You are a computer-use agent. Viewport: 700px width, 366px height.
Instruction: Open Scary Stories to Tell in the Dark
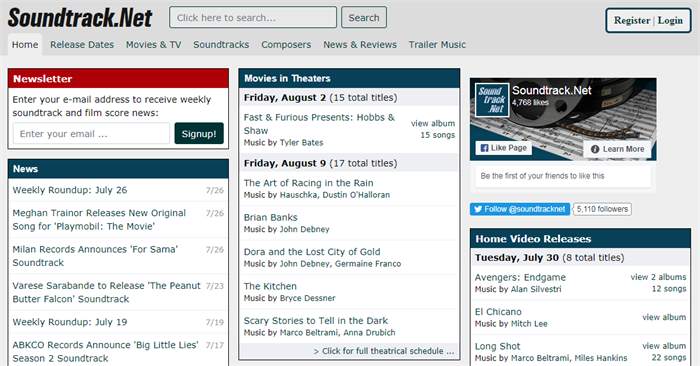tap(316, 320)
